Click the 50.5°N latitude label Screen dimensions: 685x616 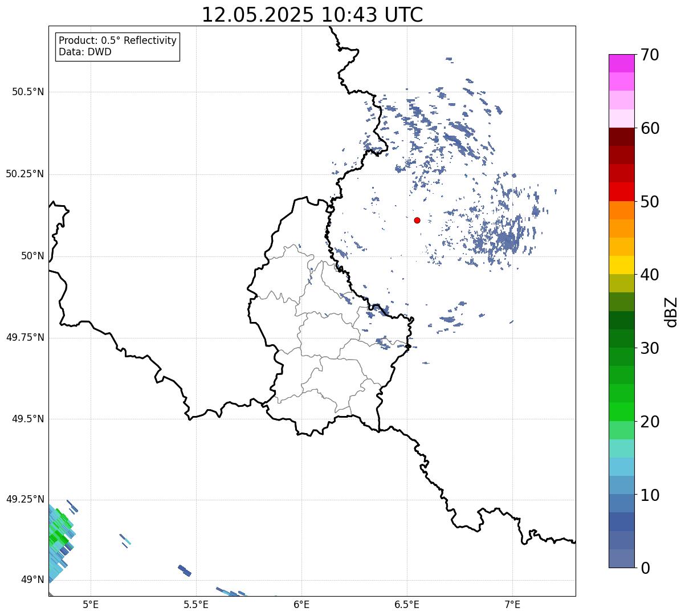click(x=28, y=92)
